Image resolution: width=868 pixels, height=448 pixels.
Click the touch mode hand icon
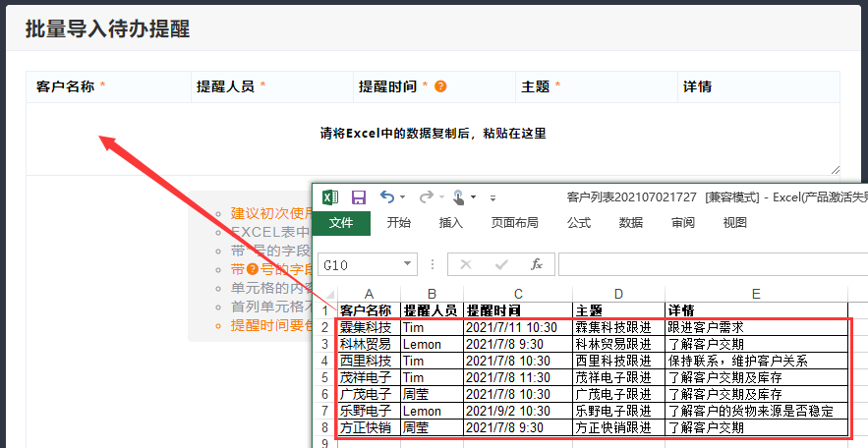tap(459, 197)
